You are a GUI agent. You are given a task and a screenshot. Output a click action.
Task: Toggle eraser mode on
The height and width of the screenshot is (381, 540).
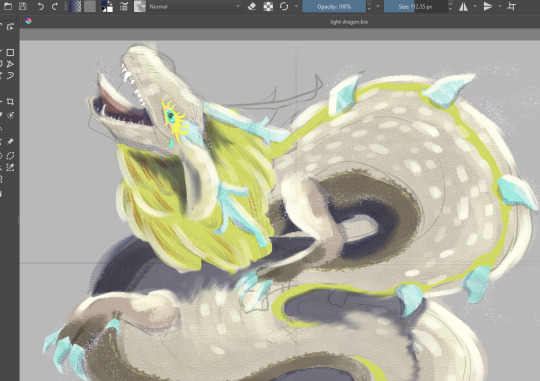tap(252, 6)
